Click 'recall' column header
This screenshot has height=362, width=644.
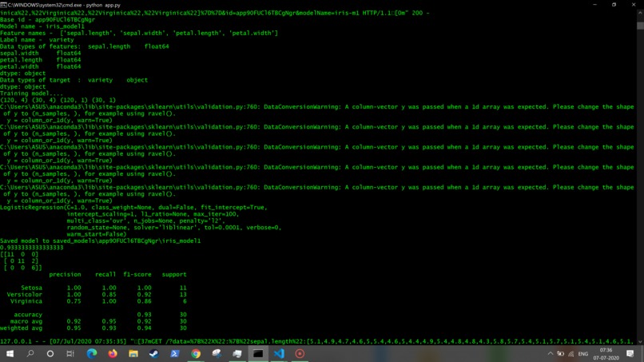(x=105, y=274)
